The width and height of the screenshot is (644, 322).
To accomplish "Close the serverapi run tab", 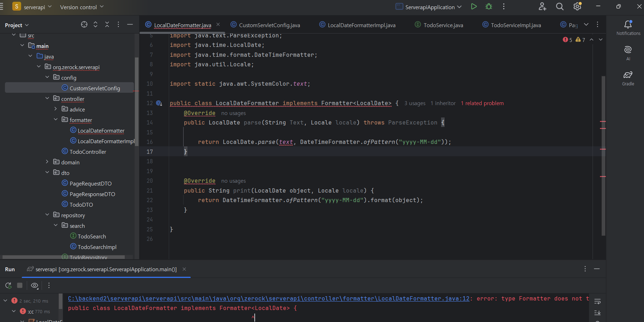I will click(x=184, y=269).
